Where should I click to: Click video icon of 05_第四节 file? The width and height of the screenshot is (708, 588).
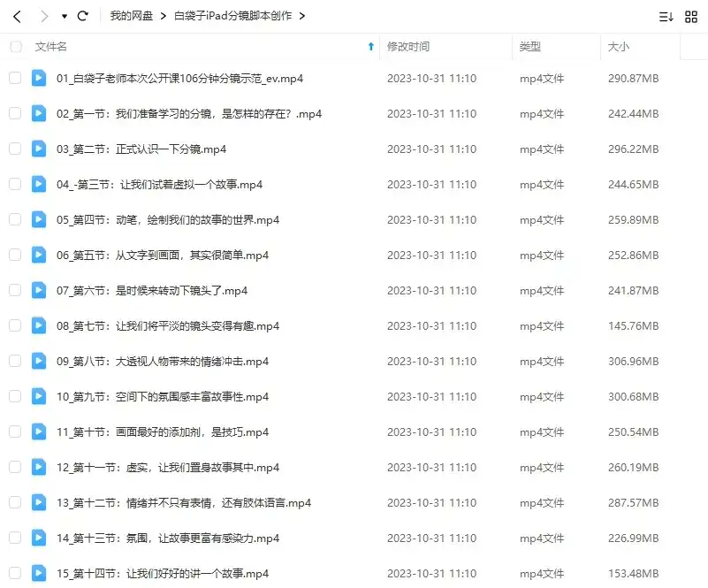pyautogui.click(x=39, y=219)
